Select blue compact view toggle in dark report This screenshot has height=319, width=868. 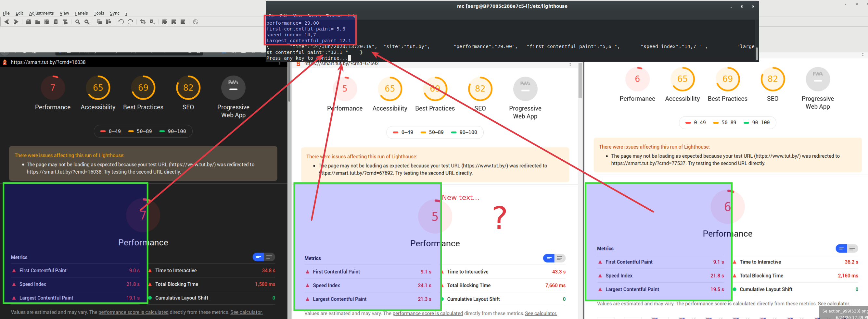click(x=259, y=257)
